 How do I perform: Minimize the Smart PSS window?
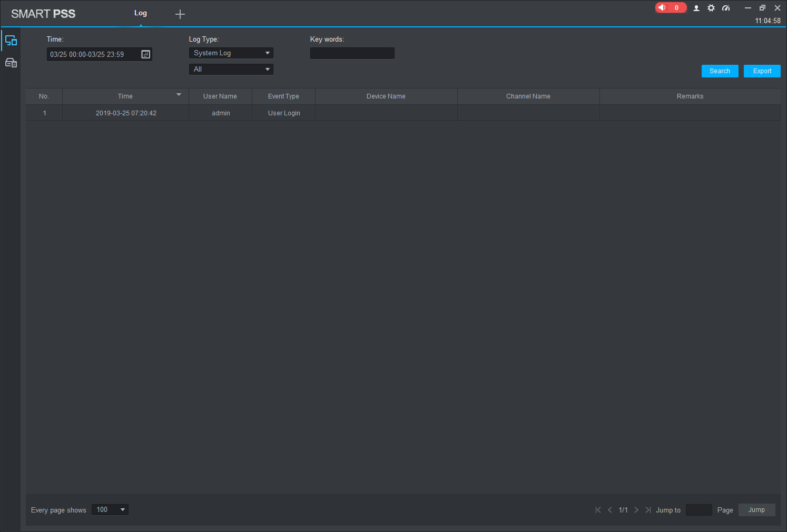(747, 8)
